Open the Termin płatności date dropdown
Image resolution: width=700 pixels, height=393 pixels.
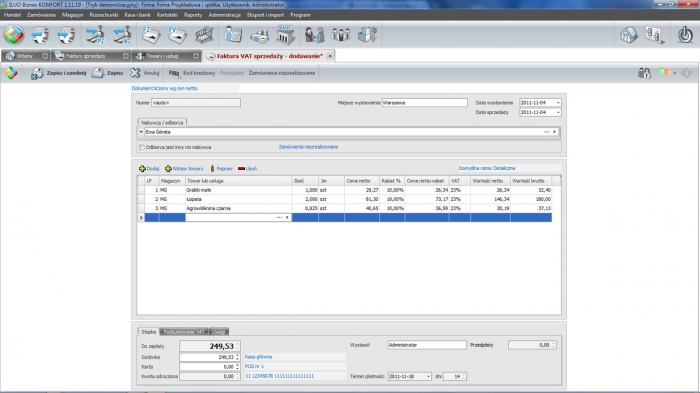(428, 376)
